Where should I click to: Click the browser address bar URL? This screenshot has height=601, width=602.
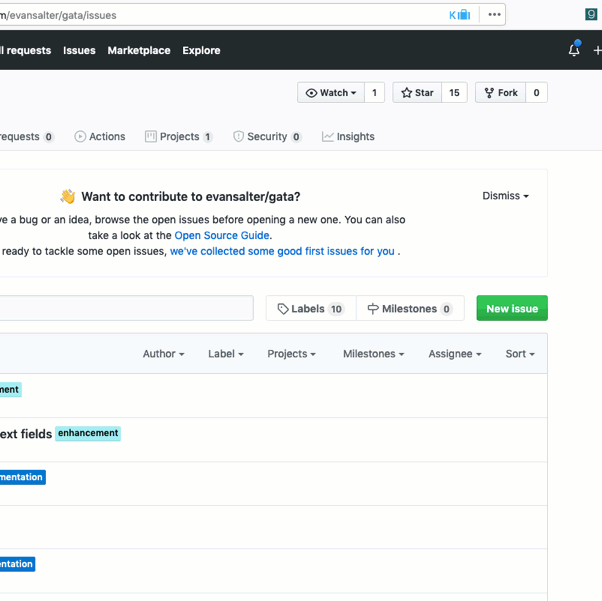58,15
